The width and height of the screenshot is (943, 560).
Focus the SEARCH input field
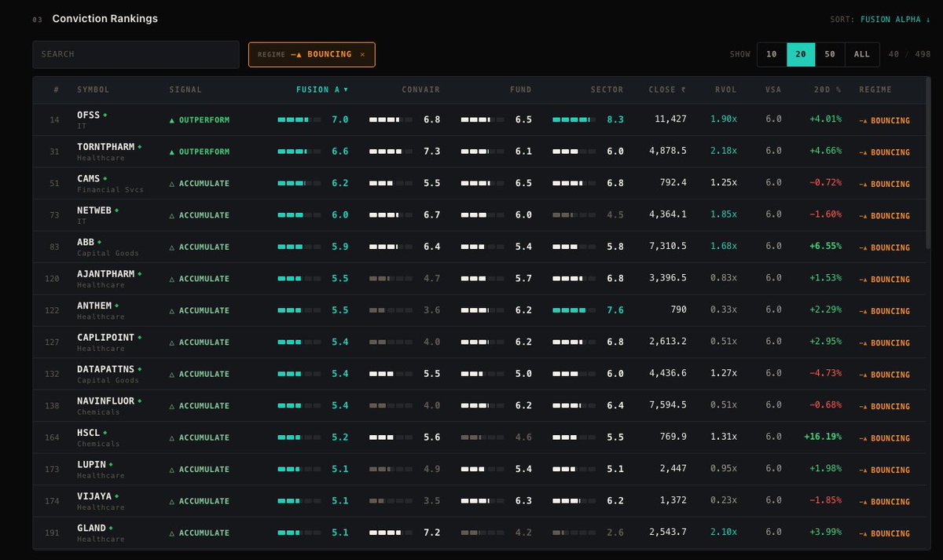point(136,54)
